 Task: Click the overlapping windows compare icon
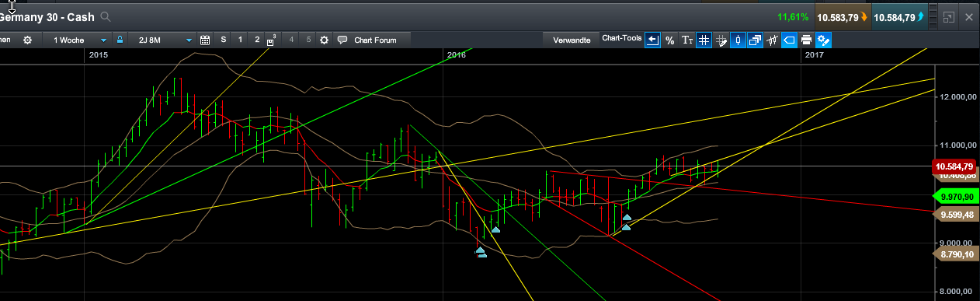pyautogui.click(x=755, y=40)
